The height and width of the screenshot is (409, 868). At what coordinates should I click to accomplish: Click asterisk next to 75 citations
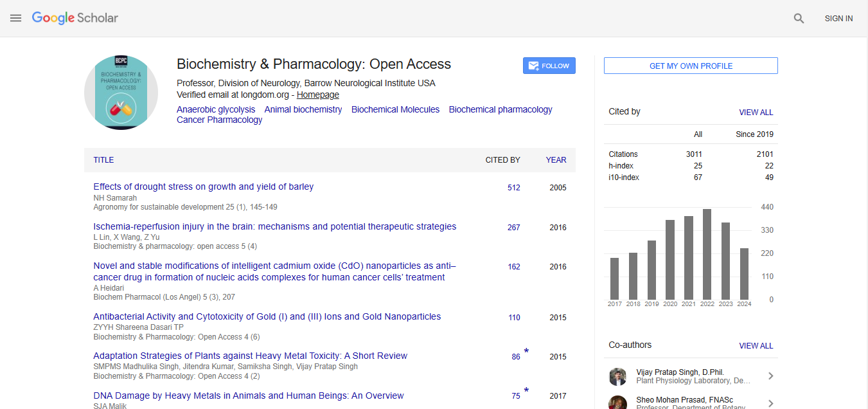point(526,391)
